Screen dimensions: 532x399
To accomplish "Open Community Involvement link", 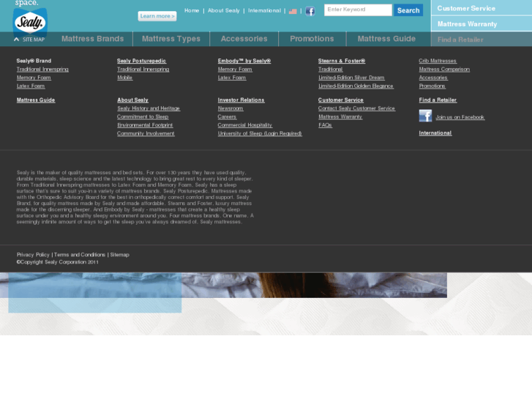I will point(146,133).
